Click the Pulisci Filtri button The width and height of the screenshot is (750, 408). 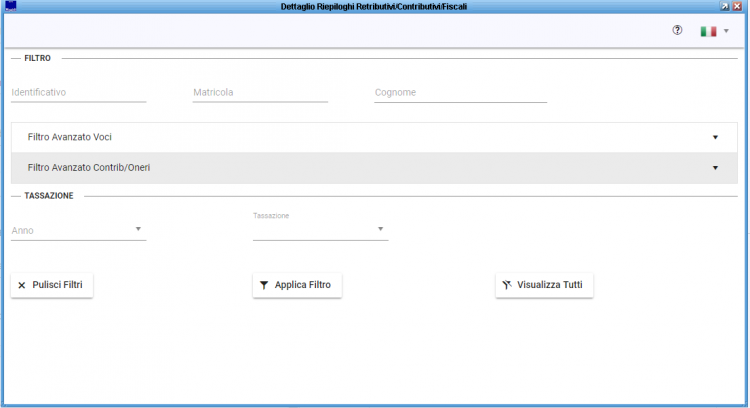(x=52, y=285)
